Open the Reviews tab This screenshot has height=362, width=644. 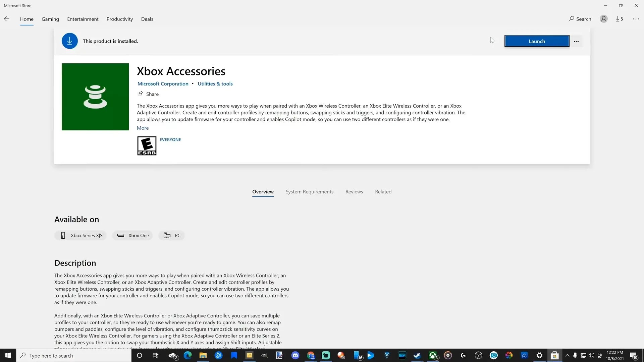(354, 192)
